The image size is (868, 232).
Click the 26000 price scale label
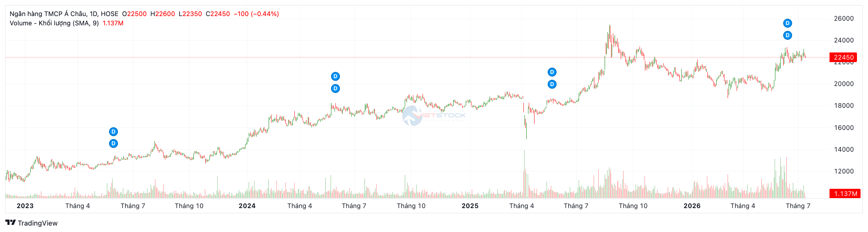click(844, 19)
